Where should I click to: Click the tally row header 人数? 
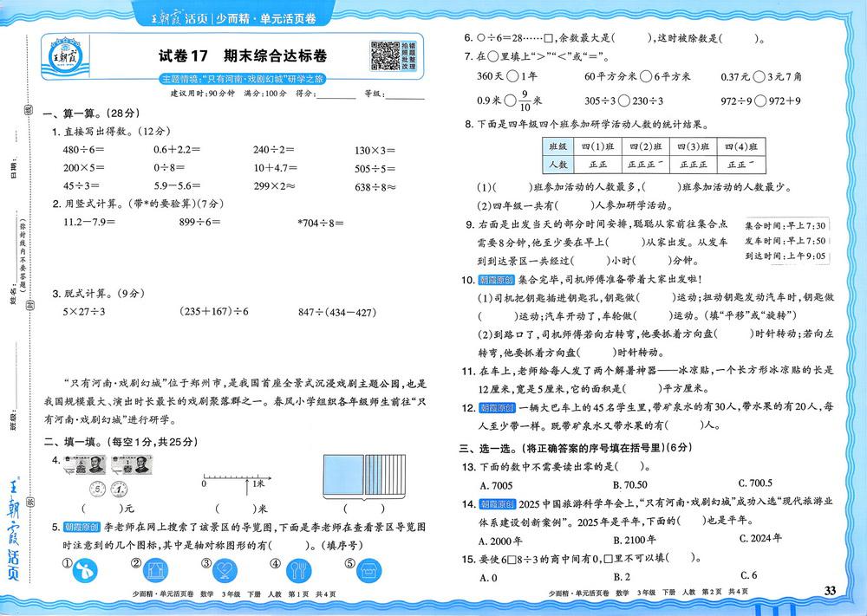(557, 164)
